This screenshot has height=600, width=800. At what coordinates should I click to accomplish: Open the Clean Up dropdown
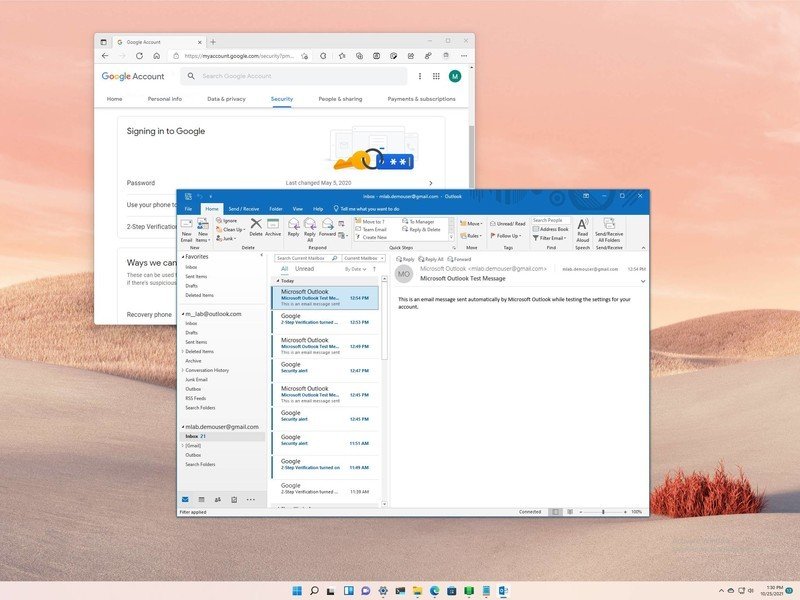click(231, 230)
